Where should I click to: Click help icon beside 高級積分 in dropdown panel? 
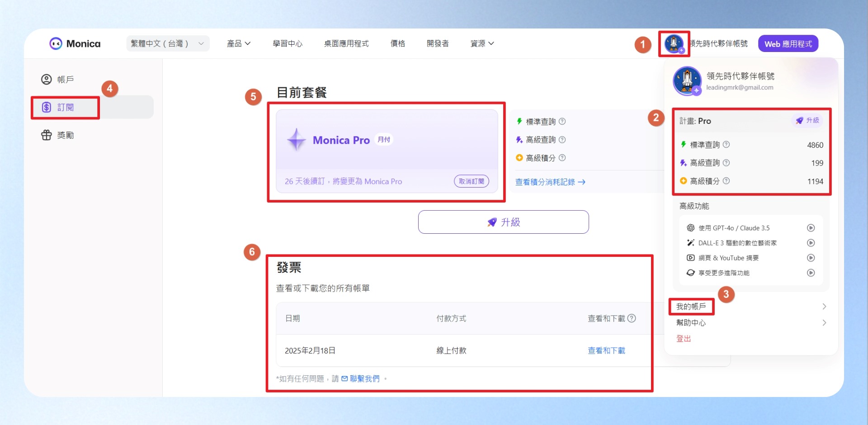pos(726,181)
